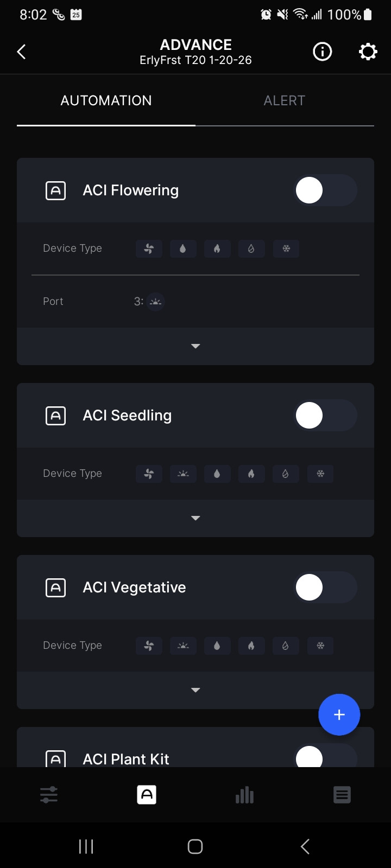The image size is (391, 868).
Task: Expand the ACI Vegetative card details
Action: point(195,690)
